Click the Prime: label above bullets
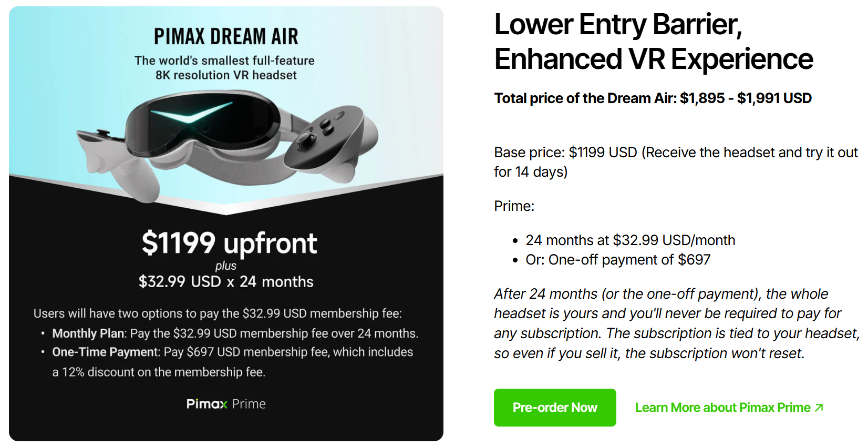This screenshot has height=446, width=868. click(x=514, y=206)
